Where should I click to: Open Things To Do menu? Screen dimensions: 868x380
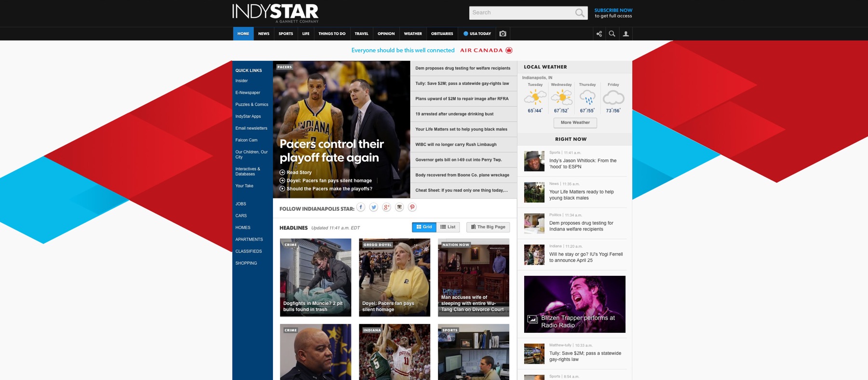332,34
